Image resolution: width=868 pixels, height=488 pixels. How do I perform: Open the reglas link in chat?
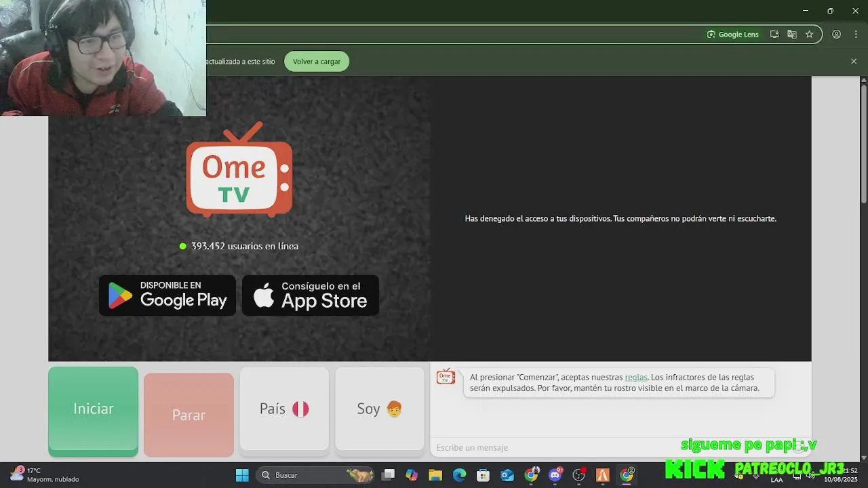tap(636, 378)
